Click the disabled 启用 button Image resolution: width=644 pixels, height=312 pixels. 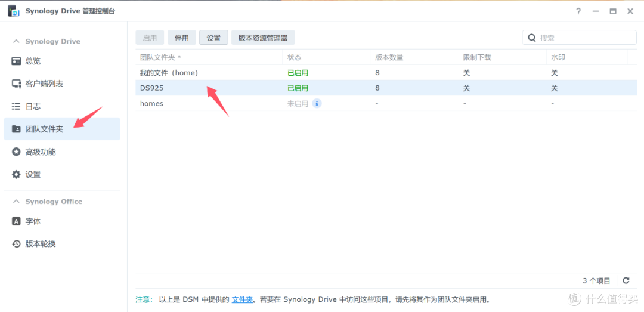(150, 38)
